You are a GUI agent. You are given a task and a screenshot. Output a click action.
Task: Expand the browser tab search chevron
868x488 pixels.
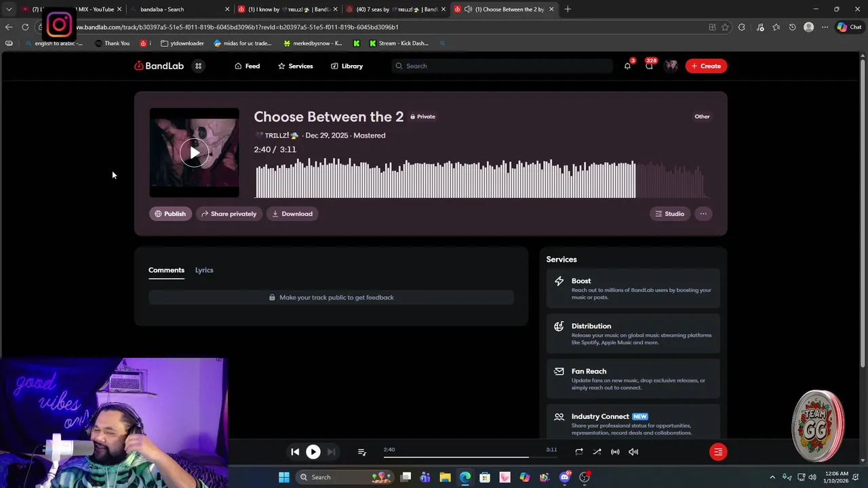pos(9,9)
